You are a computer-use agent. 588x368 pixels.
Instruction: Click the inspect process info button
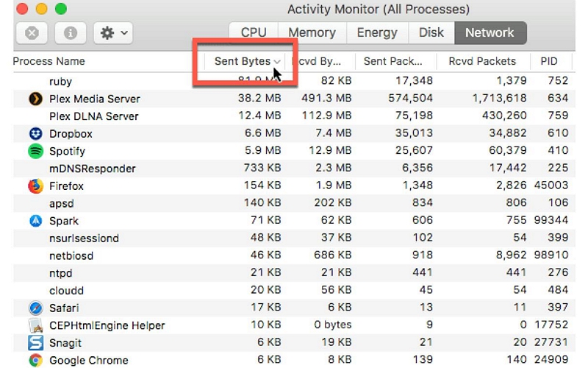pos(70,33)
